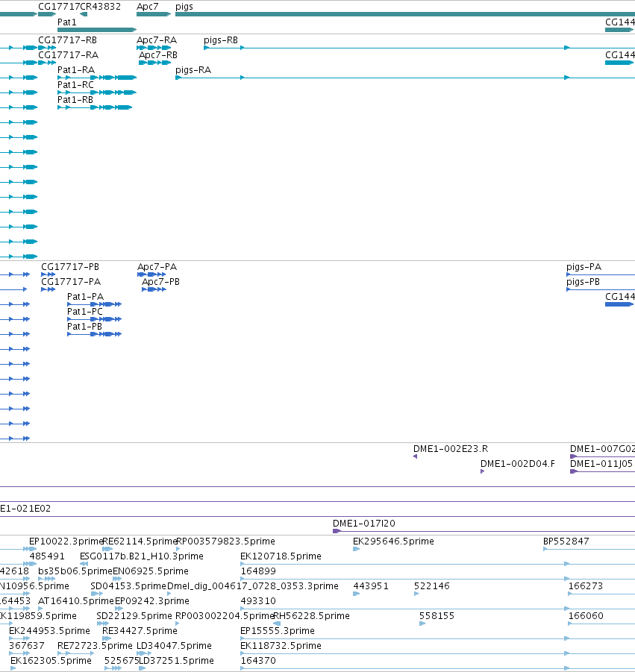Click the CG17717-PA protein label
Screen dimensions: 635x672
[71, 282]
